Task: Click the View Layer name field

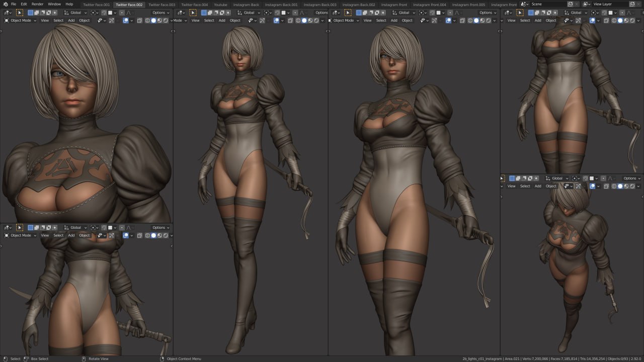Action: [x=611, y=4]
